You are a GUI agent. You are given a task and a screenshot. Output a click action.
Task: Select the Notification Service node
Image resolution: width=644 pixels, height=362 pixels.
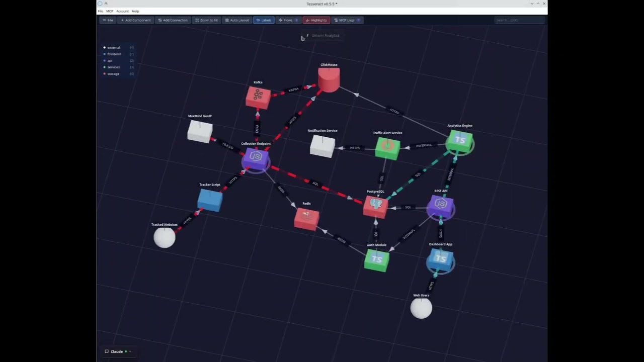point(323,146)
